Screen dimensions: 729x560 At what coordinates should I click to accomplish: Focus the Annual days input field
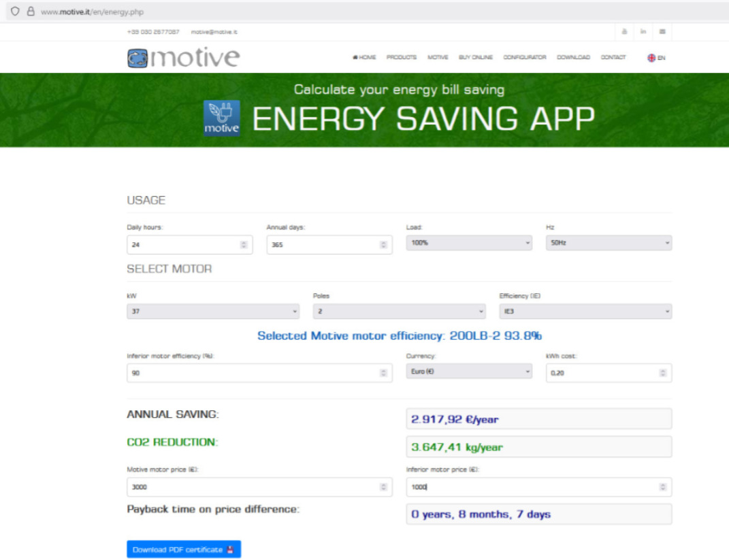[329, 244]
